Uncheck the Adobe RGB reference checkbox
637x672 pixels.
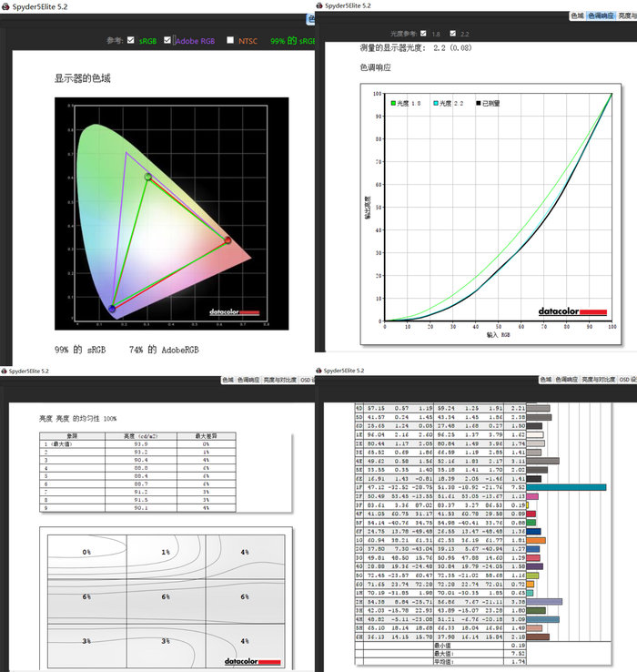pyautogui.click(x=167, y=40)
